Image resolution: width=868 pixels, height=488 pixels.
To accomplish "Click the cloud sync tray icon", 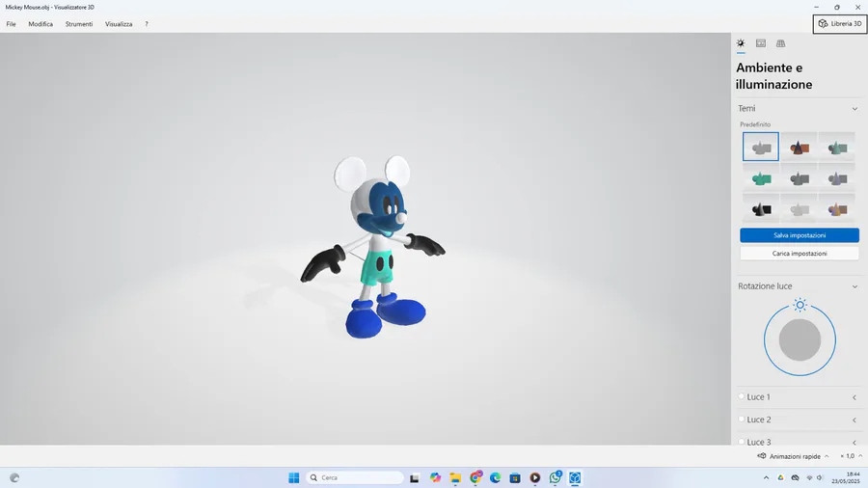I will (x=795, y=477).
